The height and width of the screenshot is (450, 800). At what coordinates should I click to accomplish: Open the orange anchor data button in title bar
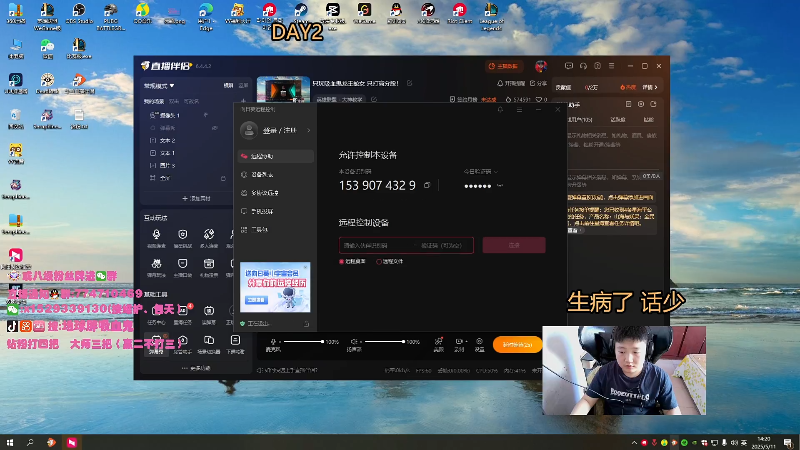click(x=503, y=66)
